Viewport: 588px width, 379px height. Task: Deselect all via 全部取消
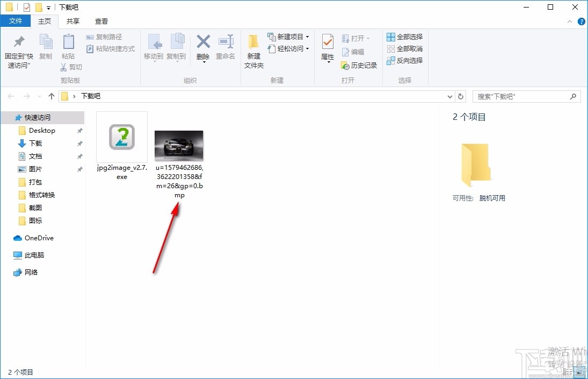pos(404,48)
